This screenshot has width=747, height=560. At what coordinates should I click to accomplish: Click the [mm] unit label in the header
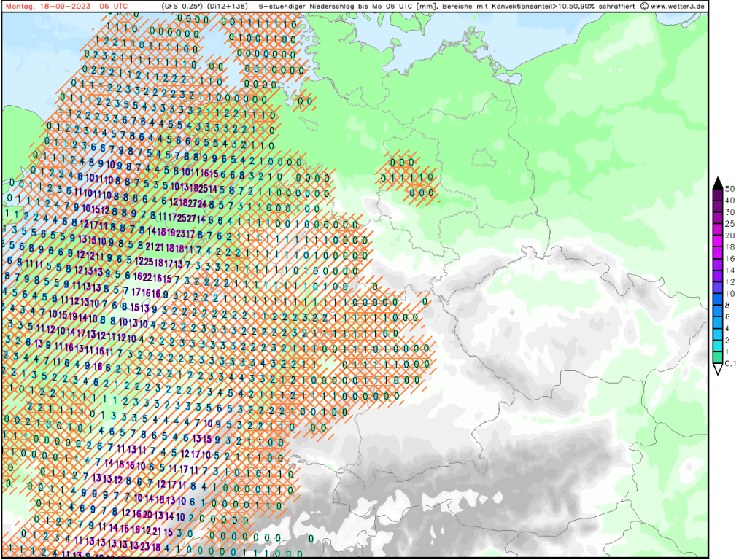[x=425, y=6]
